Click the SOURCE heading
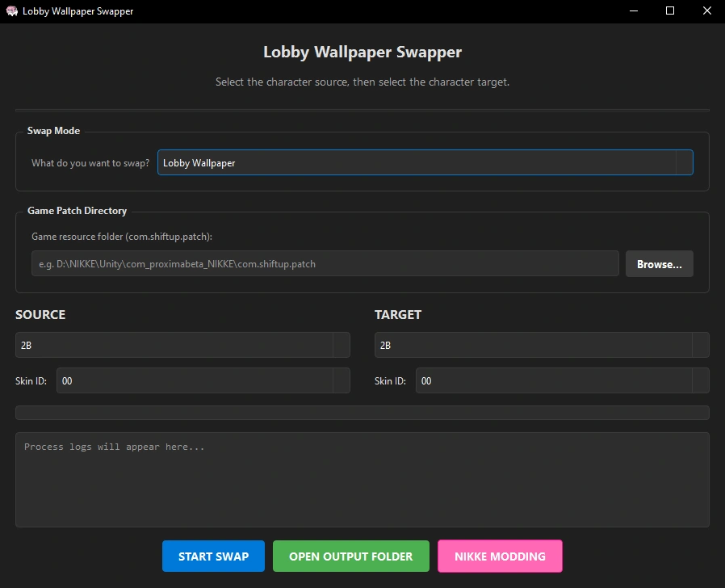 coord(40,314)
